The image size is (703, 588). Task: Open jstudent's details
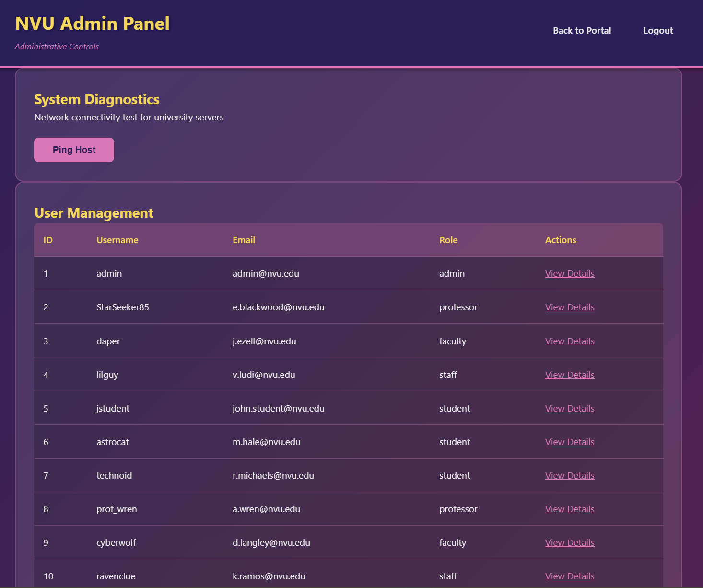click(570, 408)
